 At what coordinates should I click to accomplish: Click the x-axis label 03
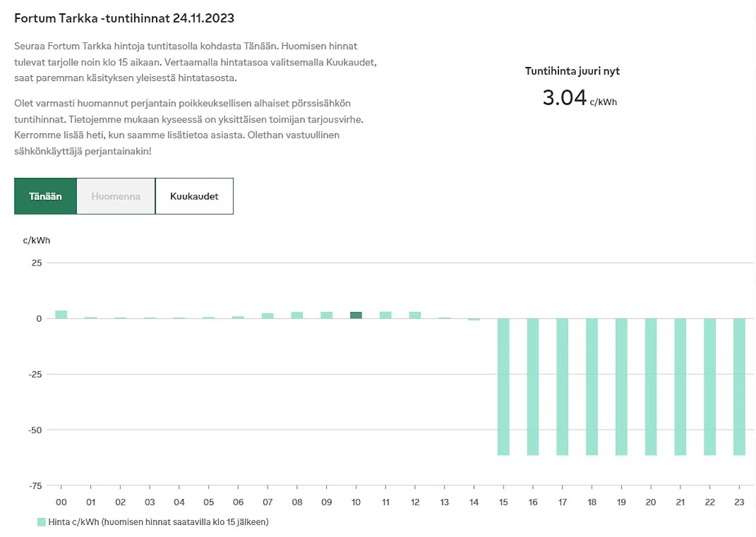[149, 503]
